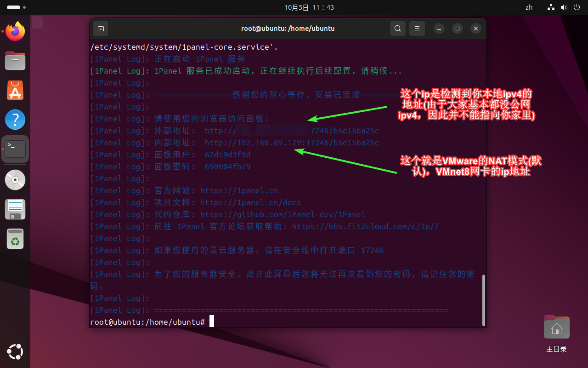Maximize the terminal window

tap(458, 29)
